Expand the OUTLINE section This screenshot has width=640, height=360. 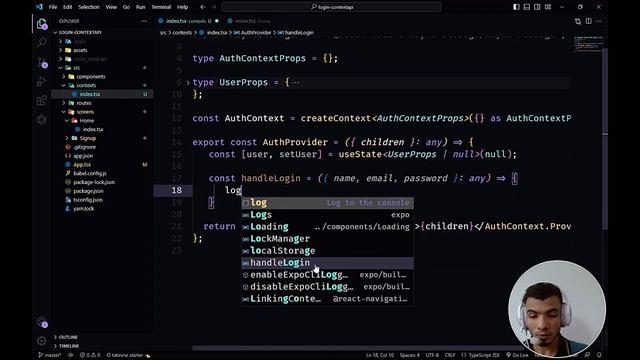point(68,337)
